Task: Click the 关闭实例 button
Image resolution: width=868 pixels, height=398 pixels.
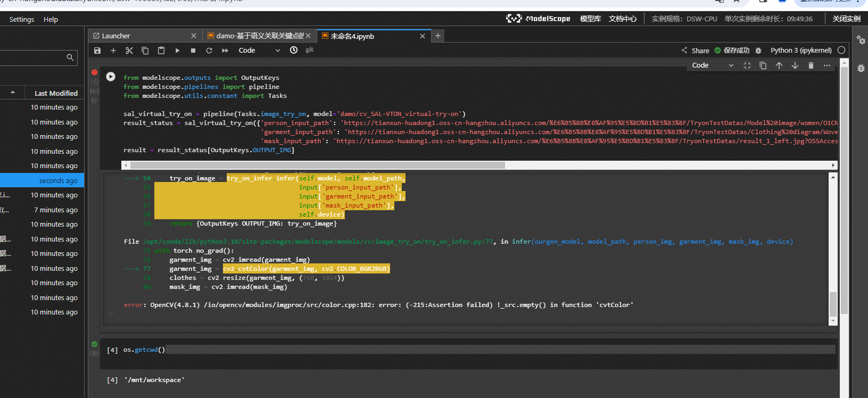Action: click(x=846, y=19)
